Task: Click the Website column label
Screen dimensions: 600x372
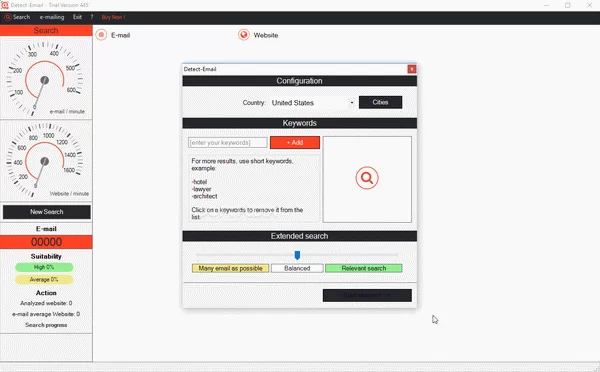Action: (x=266, y=35)
